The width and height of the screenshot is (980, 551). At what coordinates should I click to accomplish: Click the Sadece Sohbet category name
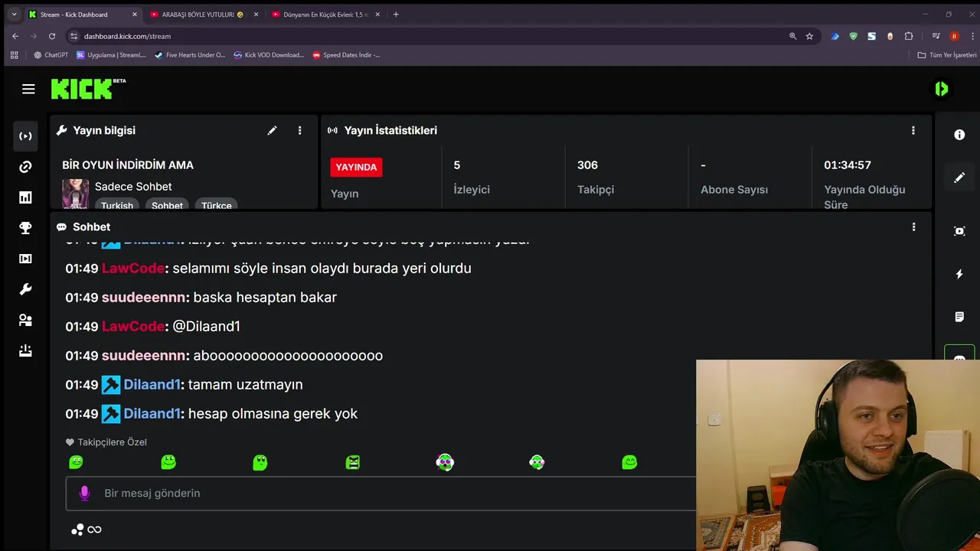point(133,187)
